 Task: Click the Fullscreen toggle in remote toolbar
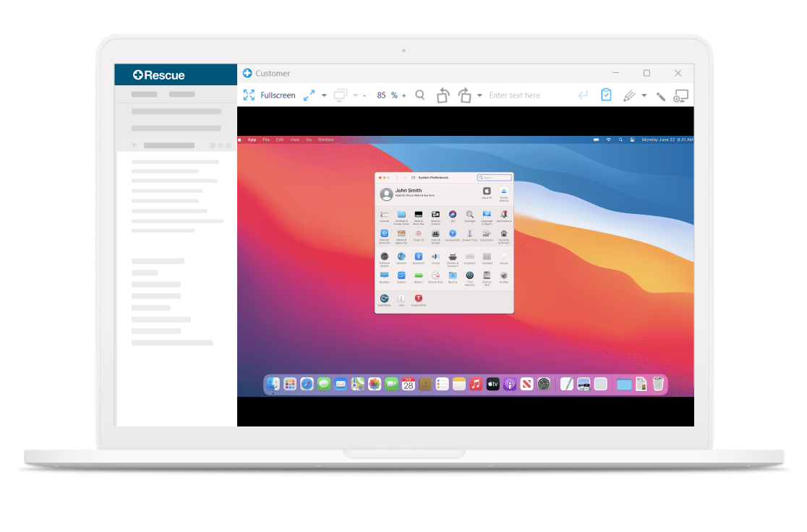point(278,95)
